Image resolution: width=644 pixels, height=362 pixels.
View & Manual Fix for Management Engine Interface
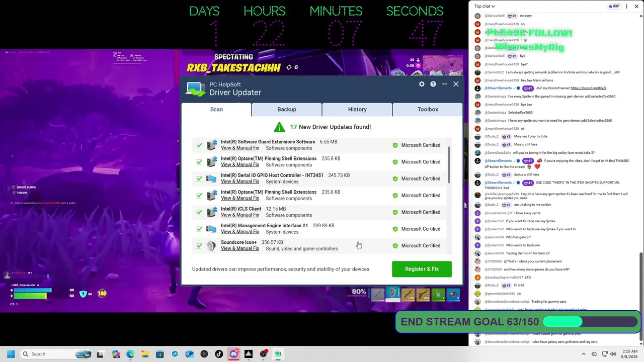point(240,232)
